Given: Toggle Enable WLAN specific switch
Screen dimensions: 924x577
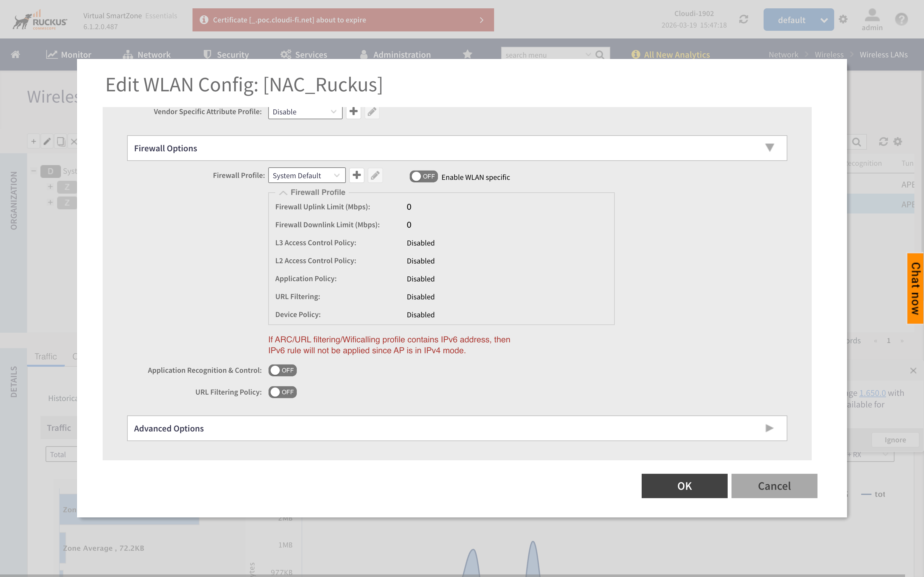Looking at the screenshot, I should 424,176.
